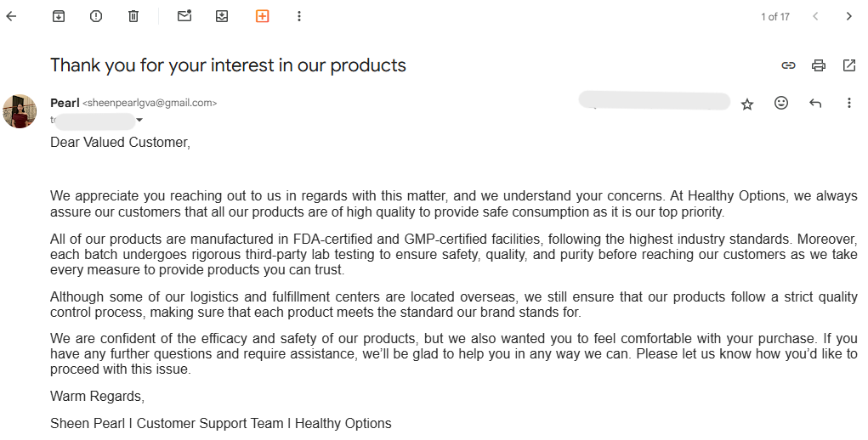Delete the email with trash icon
868x440 pixels.
pyautogui.click(x=133, y=16)
